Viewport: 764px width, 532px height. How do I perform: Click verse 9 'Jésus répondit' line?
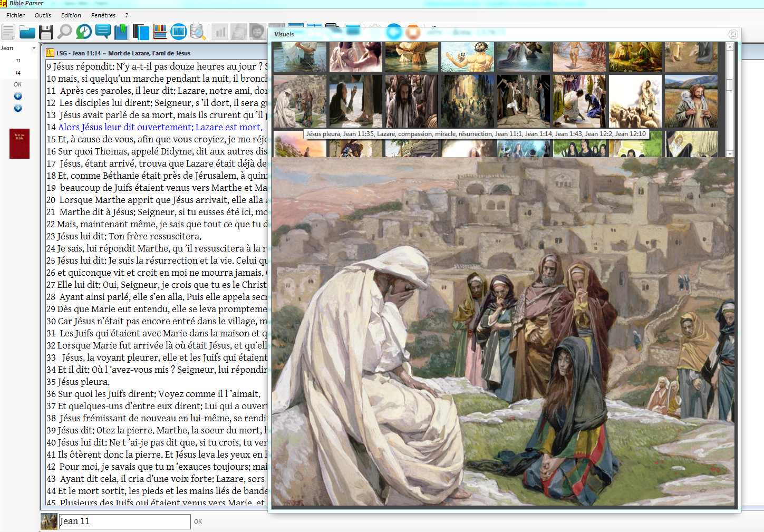click(x=157, y=66)
